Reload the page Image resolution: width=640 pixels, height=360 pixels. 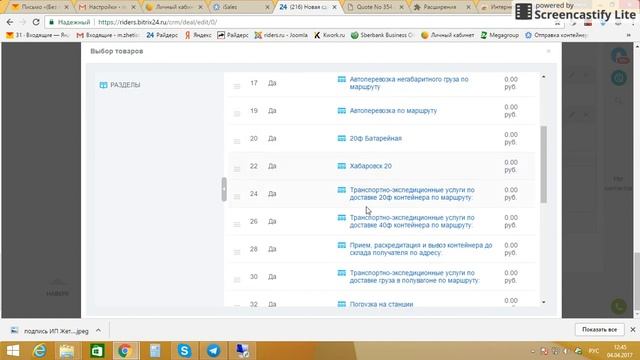point(36,22)
